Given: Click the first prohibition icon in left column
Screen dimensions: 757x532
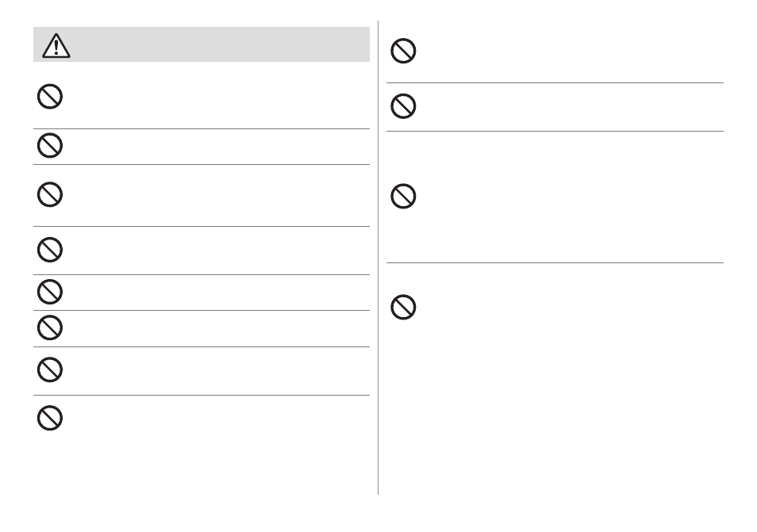Looking at the screenshot, I should click(50, 97).
